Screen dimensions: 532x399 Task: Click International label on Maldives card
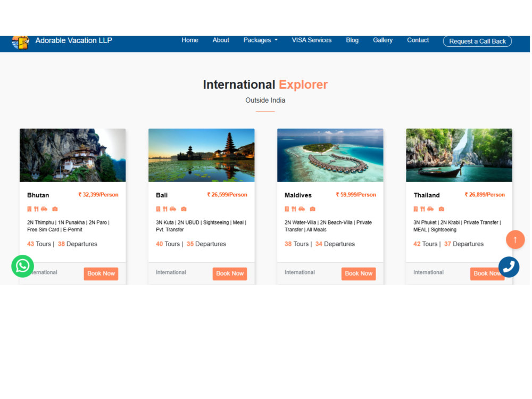[x=300, y=272]
